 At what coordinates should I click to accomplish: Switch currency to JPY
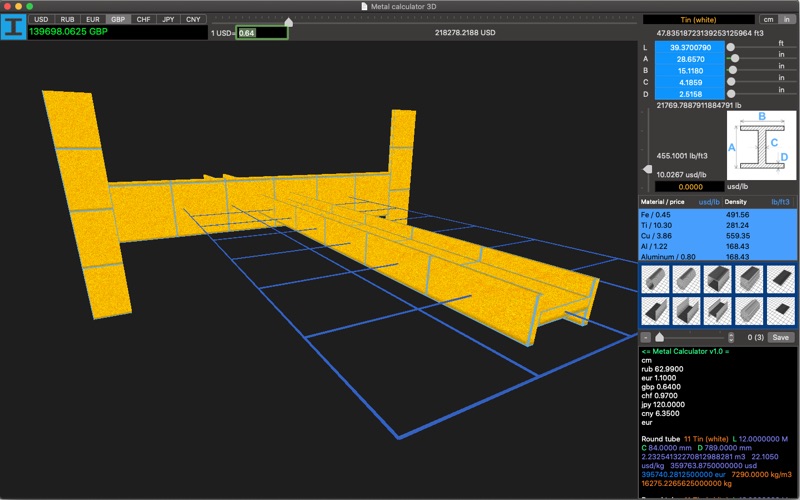click(x=168, y=19)
